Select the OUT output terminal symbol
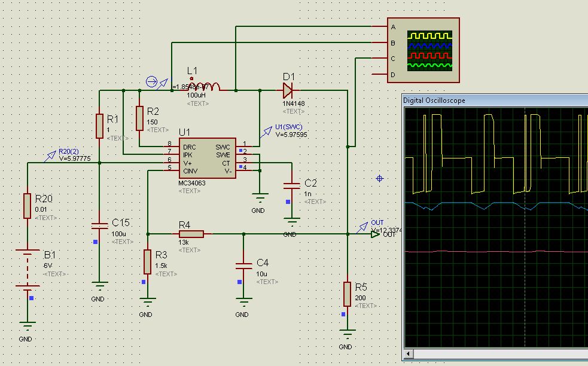Image resolution: width=588 pixels, height=366 pixels. (x=374, y=234)
